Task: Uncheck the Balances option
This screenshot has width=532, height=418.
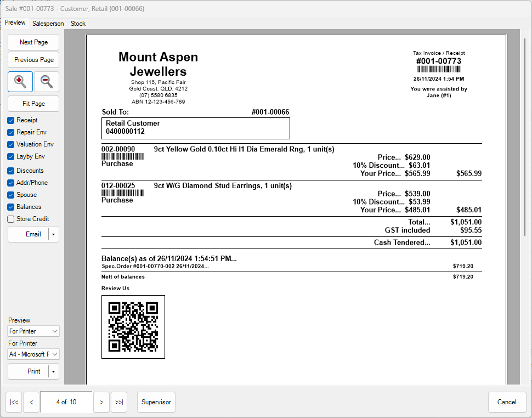Action: pyautogui.click(x=10, y=207)
